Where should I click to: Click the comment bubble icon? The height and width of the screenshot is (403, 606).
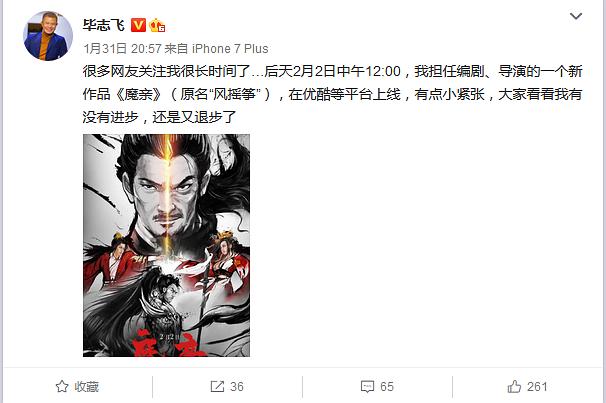(367, 386)
